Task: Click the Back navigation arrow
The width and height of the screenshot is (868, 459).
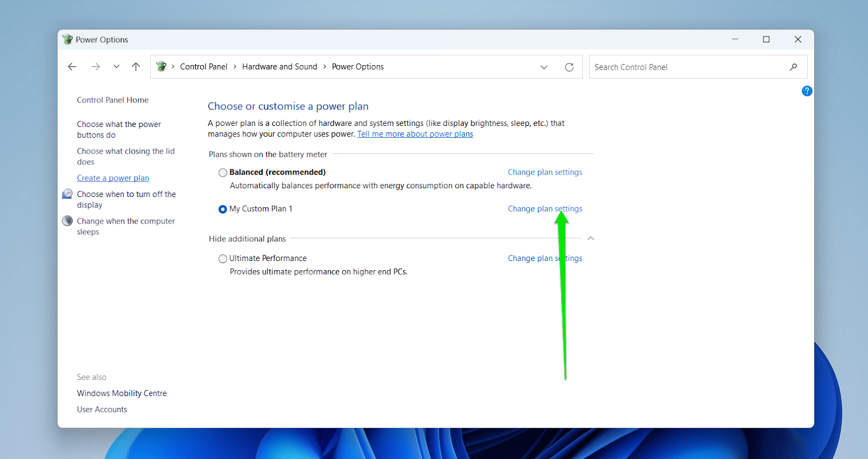Action: click(x=72, y=67)
